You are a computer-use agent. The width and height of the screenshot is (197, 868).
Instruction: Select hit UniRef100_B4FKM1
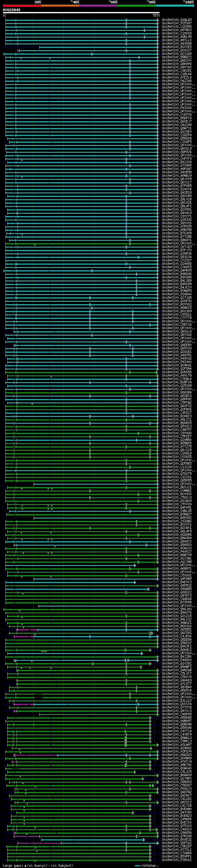click(177, 507)
